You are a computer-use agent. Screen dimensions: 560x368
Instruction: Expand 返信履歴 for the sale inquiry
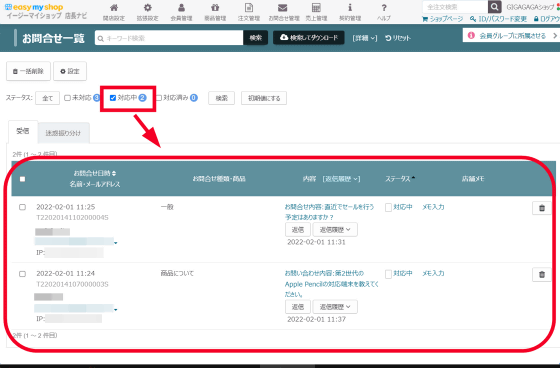pyautogui.click(x=335, y=230)
